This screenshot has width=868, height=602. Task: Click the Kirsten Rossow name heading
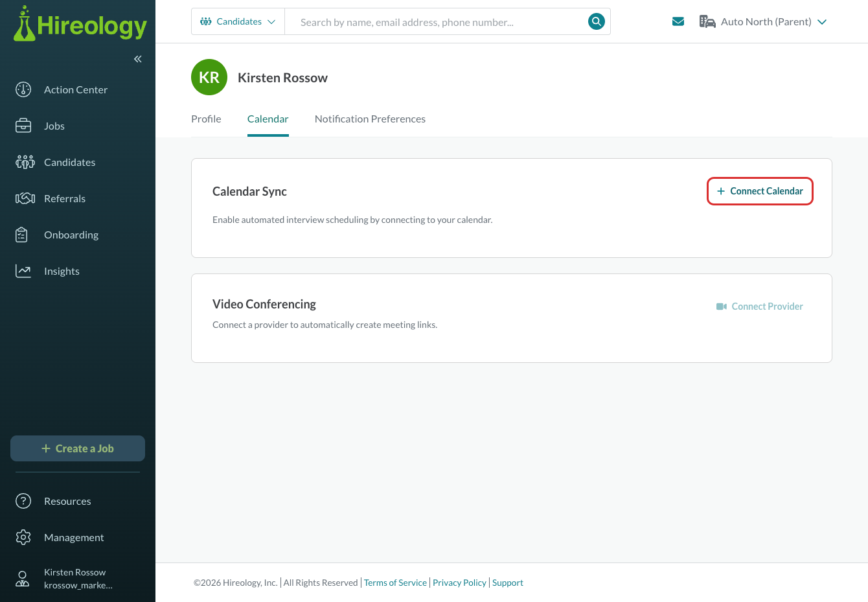click(282, 78)
